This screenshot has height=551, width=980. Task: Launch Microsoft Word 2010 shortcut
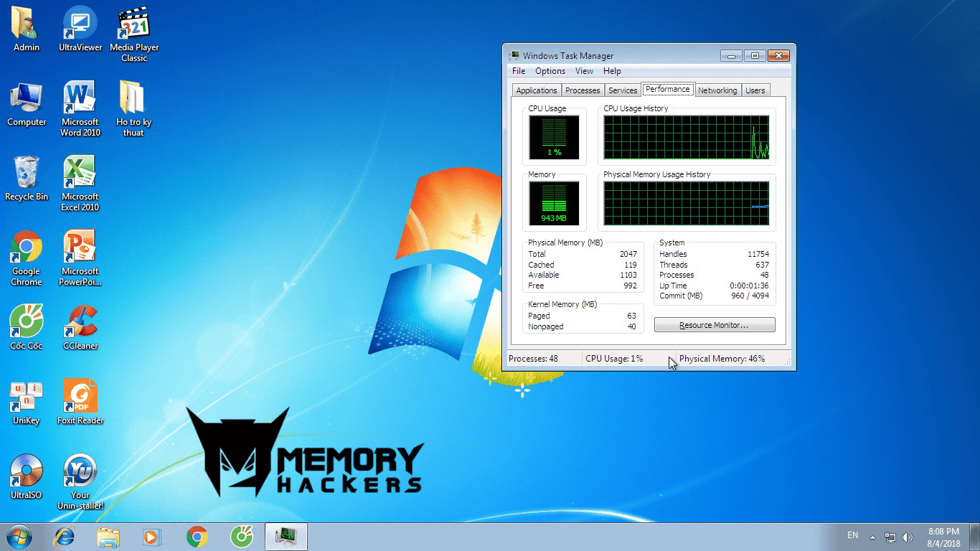point(80,109)
